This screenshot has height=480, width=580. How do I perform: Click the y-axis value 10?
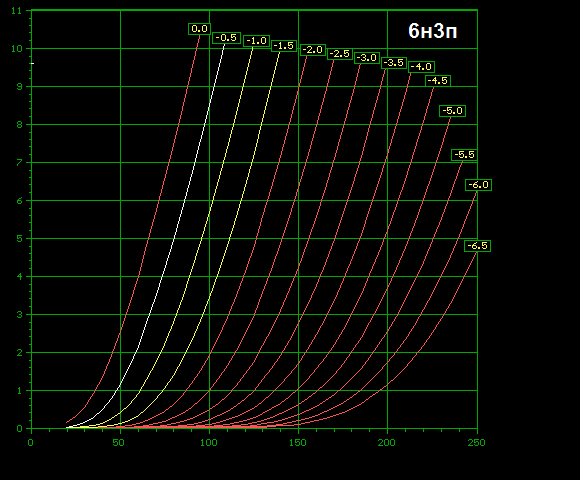pyautogui.click(x=16, y=49)
